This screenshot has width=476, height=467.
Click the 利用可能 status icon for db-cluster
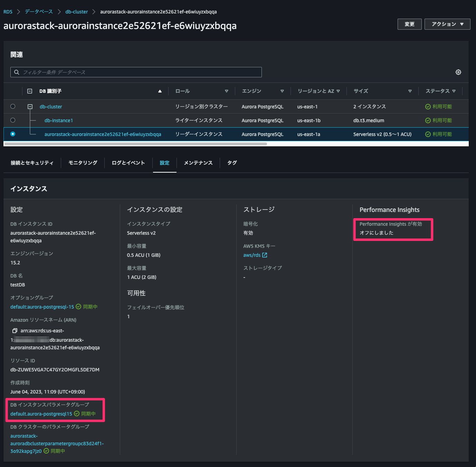[x=428, y=107]
